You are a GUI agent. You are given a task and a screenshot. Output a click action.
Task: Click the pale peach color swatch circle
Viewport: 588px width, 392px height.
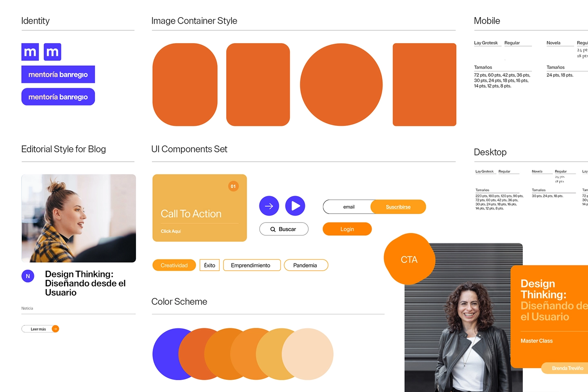click(307, 354)
